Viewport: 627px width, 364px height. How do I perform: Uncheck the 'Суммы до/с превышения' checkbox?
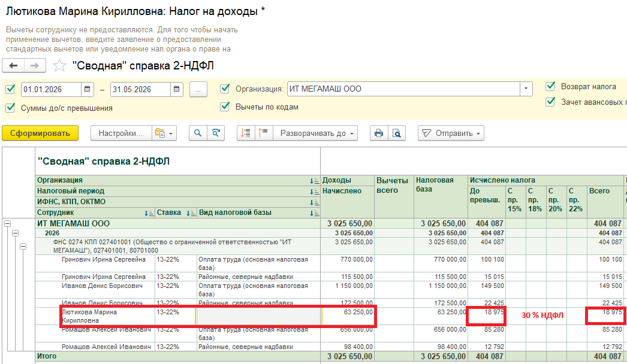[x=10, y=108]
